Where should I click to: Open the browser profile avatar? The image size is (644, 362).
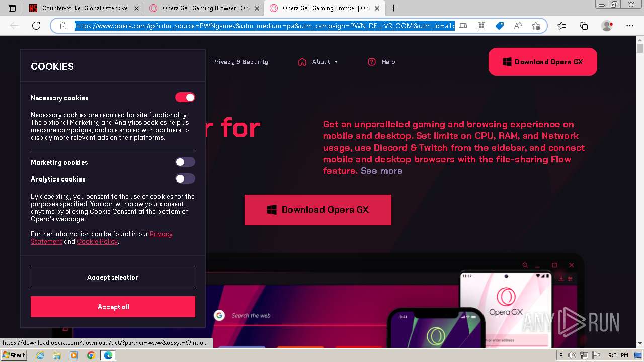(x=607, y=26)
